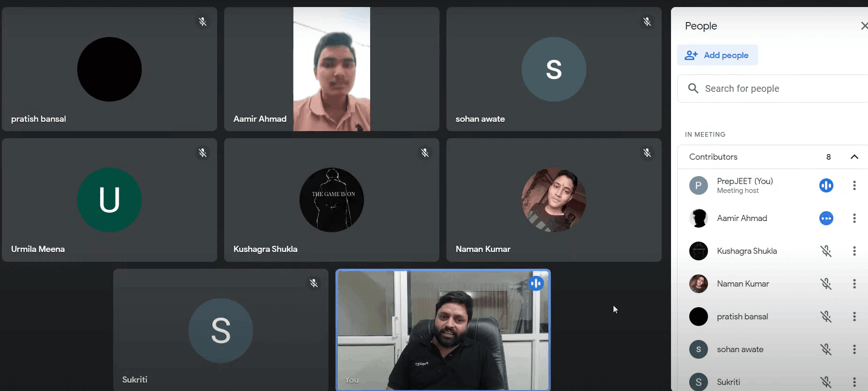Click the Add people button
Image resolution: width=868 pixels, height=391 pixels.
click(x=717, y=55)
